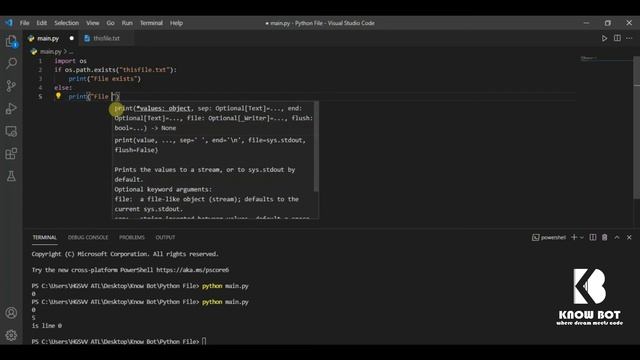Run Python file with play button
The image size is (640, 360).
tap(604, 38)
